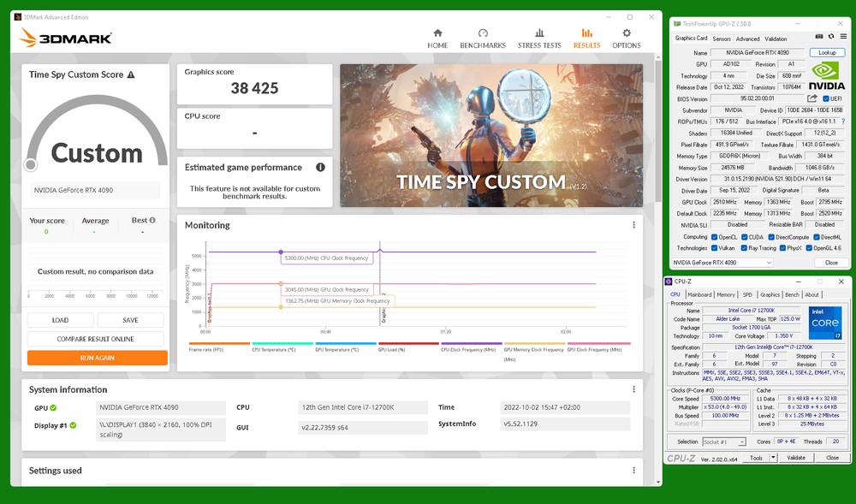Click the Close button in CPU-Z
The image size is (856, 504).
pos(832,458)
